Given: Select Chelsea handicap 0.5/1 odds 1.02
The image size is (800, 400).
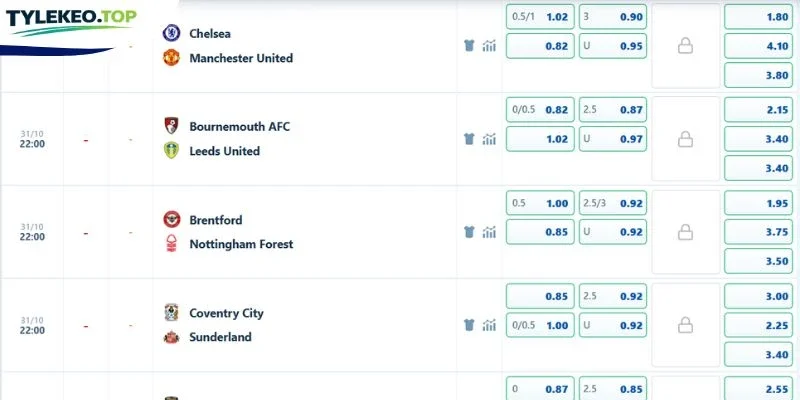Looking at the screenshot, I should pyautogui.click(x=540, y=17).
